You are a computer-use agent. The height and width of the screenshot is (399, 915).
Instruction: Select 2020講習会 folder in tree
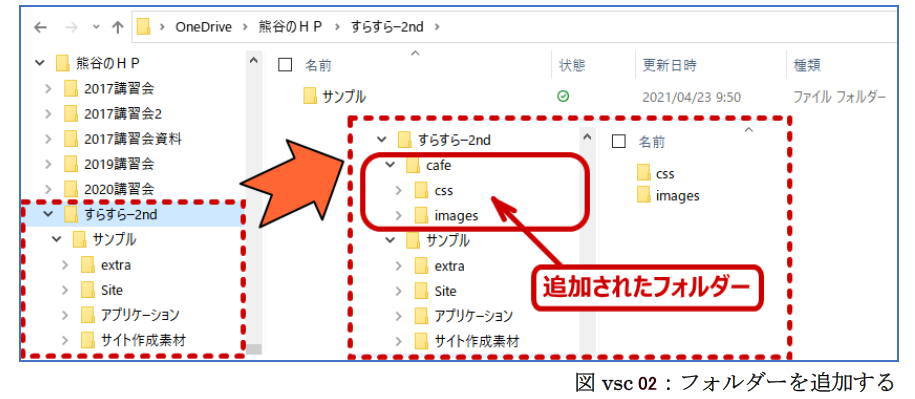click(119, 189)
